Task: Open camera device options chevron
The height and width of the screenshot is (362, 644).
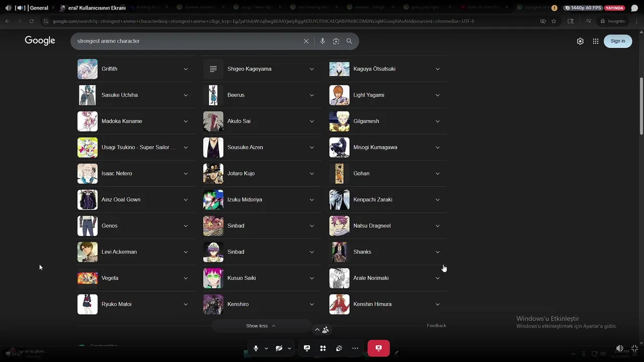Action: 289,348
